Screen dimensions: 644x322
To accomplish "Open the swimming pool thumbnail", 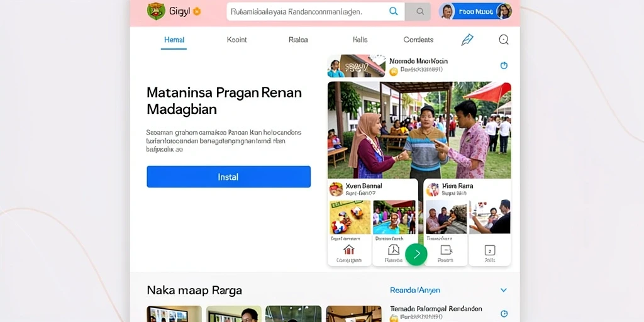I will tap(394, 217).
